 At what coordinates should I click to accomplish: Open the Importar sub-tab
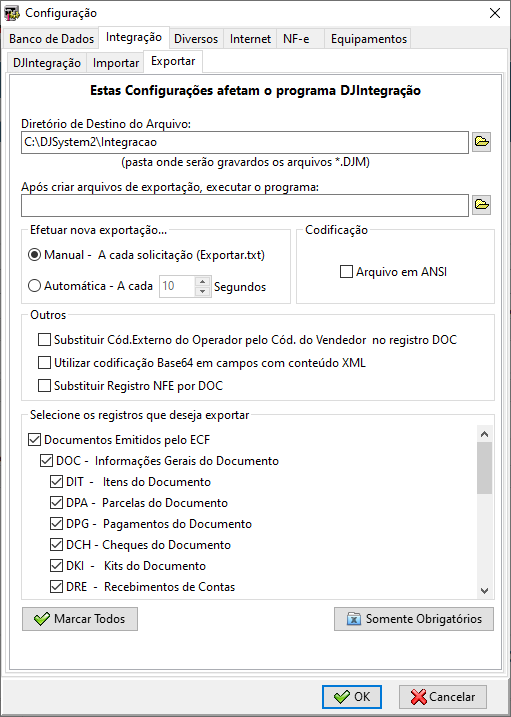pyautogui.click(x=116, y=63)
